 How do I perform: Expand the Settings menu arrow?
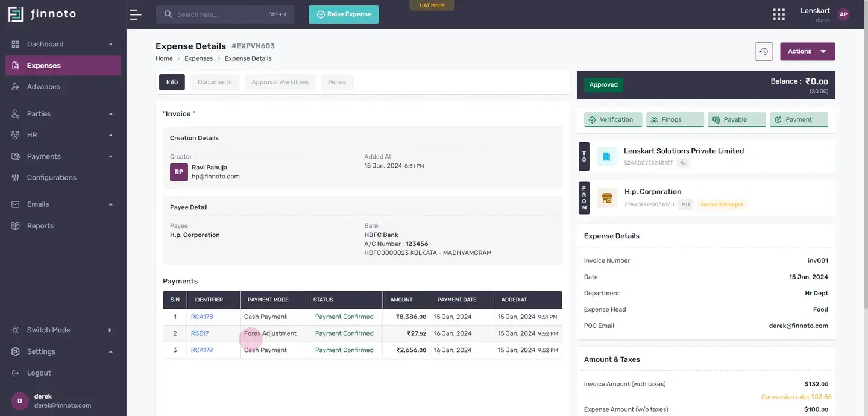click(110, 351)
